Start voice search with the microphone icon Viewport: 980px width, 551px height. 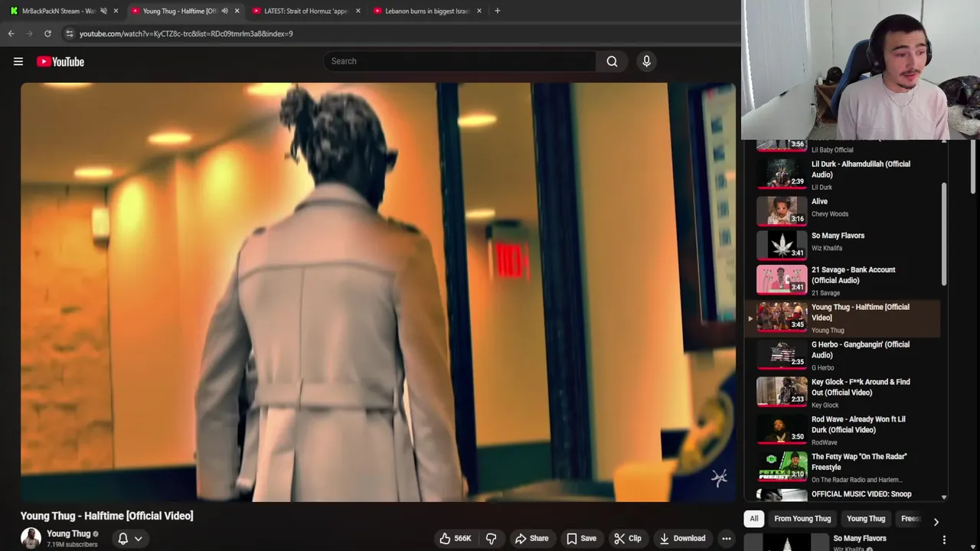tap(646, 61)
